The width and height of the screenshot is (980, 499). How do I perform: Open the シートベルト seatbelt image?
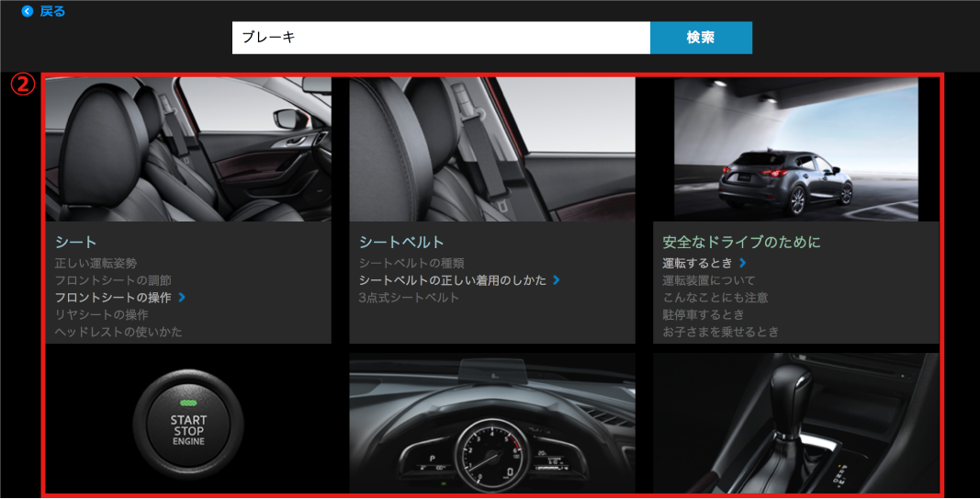click(492, 149)
